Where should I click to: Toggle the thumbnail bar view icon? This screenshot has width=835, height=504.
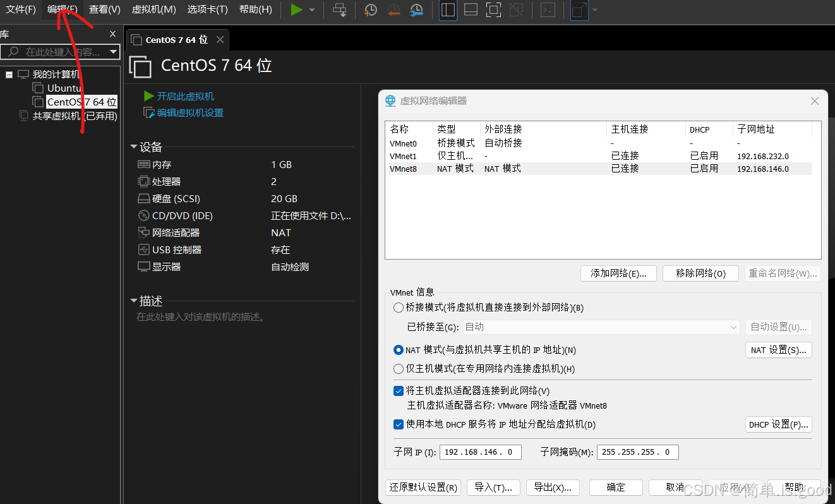point(471,10)
